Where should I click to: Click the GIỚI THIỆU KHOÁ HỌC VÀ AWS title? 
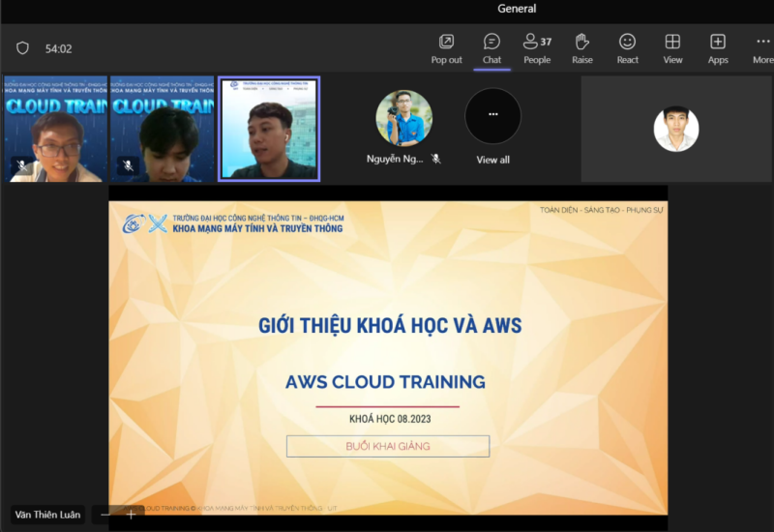pyautogui.click(x=390, y=326)
